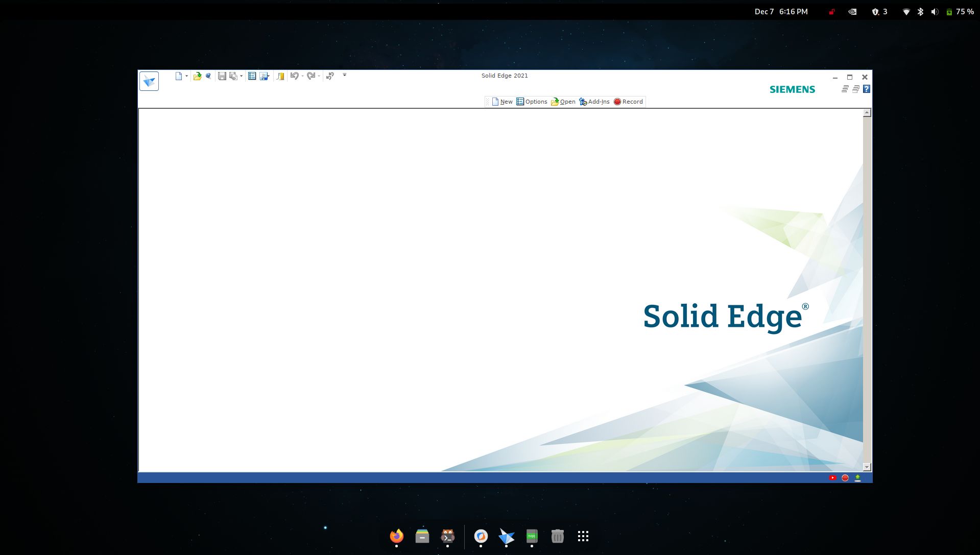Click the Save icon on the toolbar
Screen dimensions: 980x555
pos(222,76)
